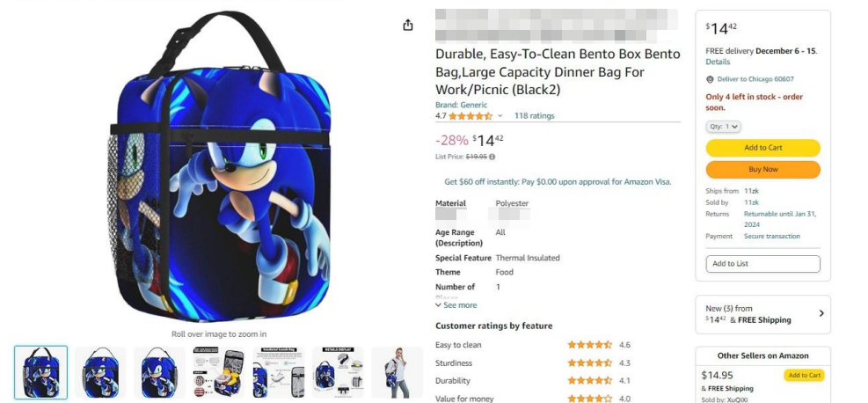Click the star rating icons under Brand
868x403 pixels.
tap(470, 115)
